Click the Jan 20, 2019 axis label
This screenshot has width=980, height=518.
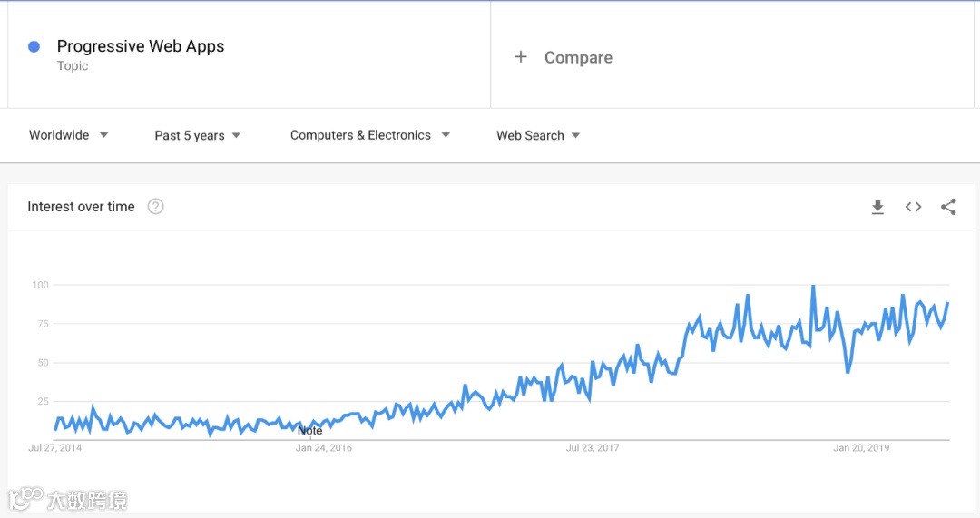pyautogui.click(x=861, y=447)
